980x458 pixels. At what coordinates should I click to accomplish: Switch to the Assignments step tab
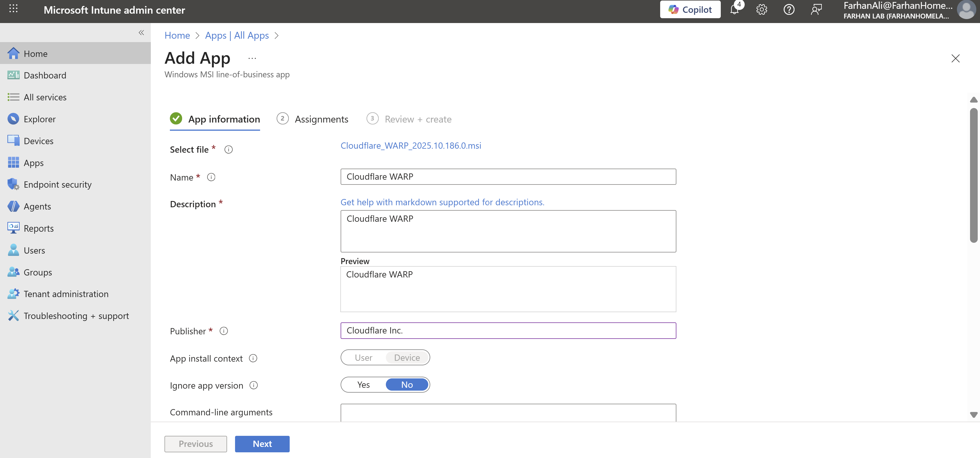321,119
